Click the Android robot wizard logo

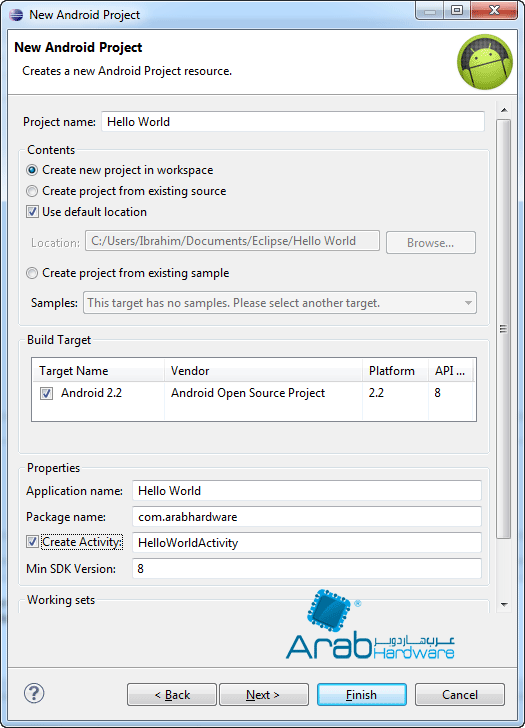coord(485,62)
